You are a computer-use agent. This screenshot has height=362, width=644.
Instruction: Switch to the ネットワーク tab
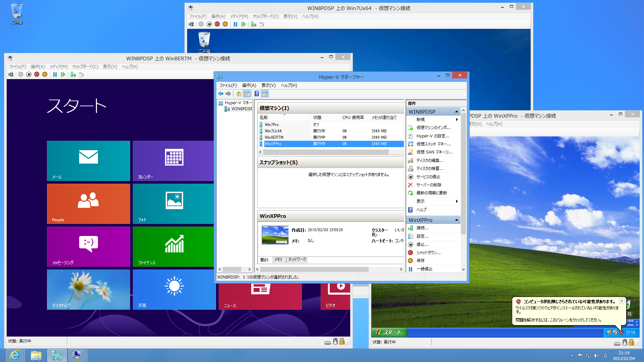297,260
